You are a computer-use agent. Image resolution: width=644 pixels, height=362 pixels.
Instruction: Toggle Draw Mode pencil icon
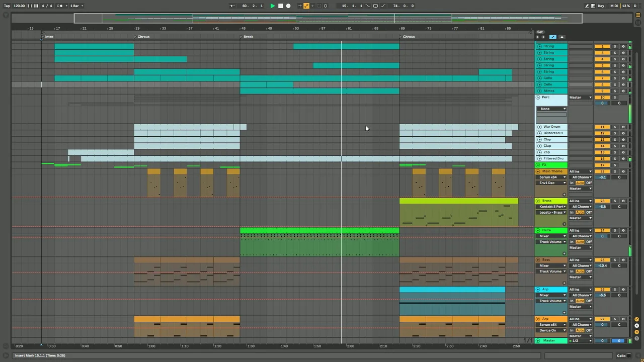[x=587, y=6]
